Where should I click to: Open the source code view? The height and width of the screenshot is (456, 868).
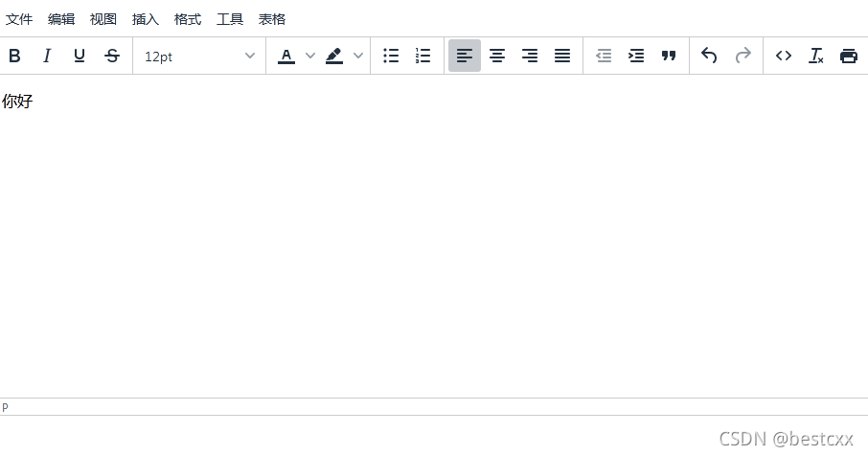(x=784, y=56)
